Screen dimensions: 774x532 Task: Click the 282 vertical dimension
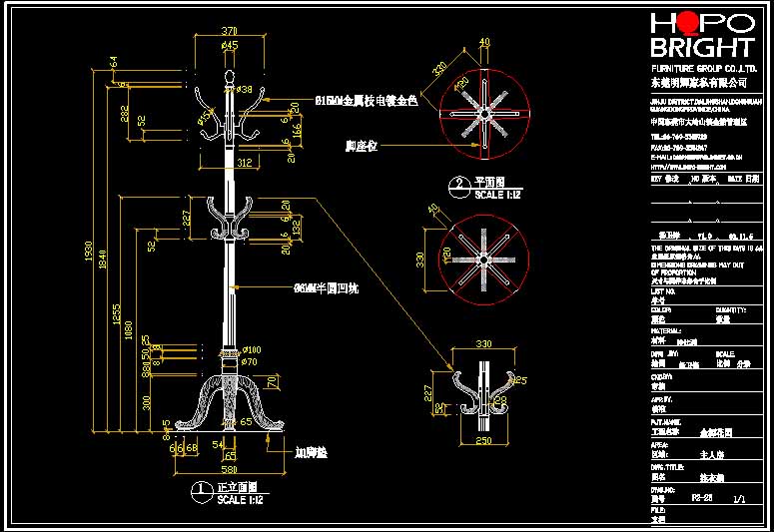pos(125,114)
